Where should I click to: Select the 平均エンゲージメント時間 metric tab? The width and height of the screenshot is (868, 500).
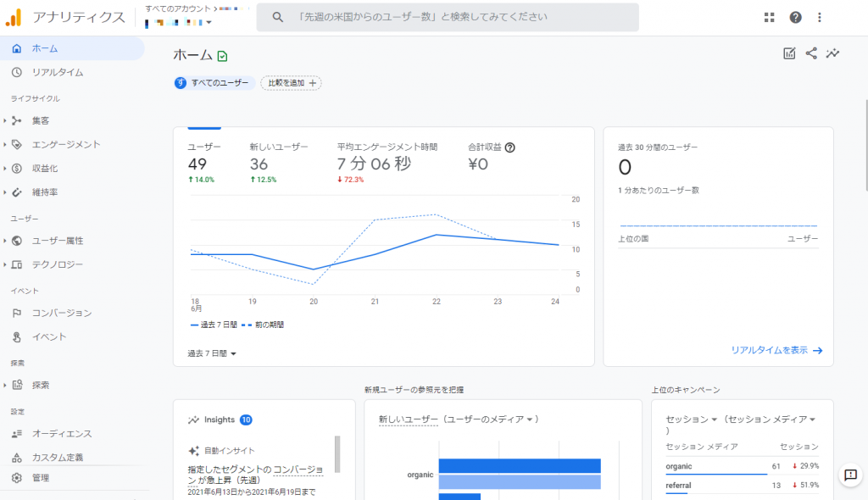click(387, 162)
